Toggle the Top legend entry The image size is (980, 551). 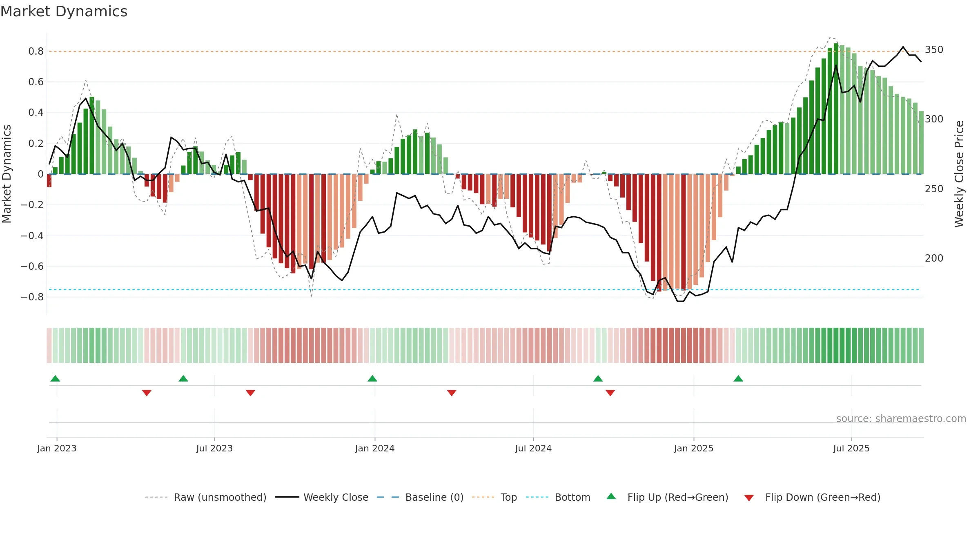494,497
